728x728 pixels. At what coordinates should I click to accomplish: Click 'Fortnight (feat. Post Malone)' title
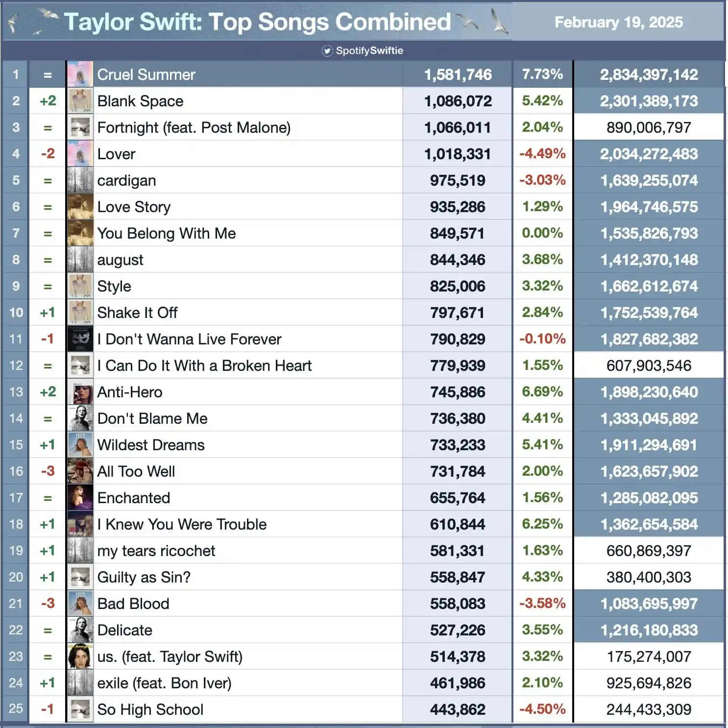194,127
